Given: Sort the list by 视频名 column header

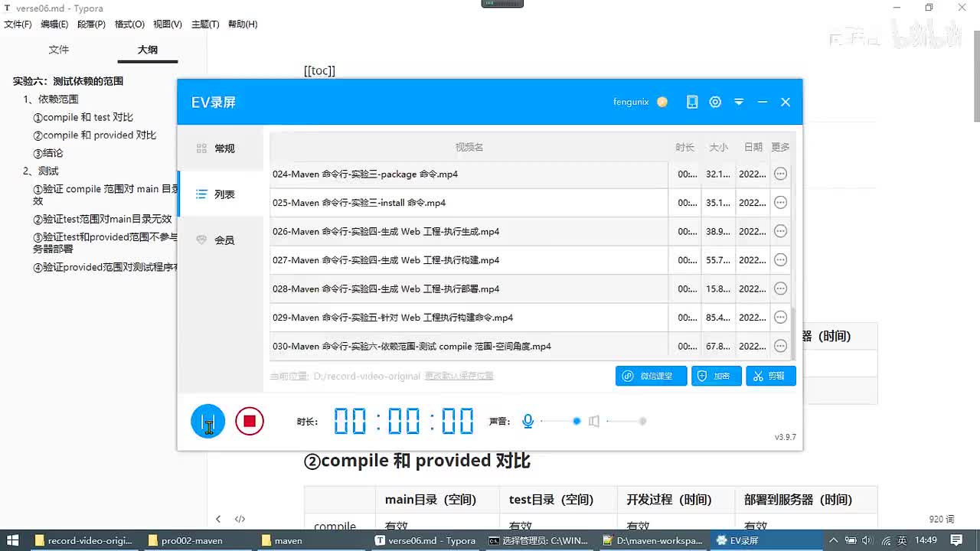Looking at the screenshot, I should (469, 147).
